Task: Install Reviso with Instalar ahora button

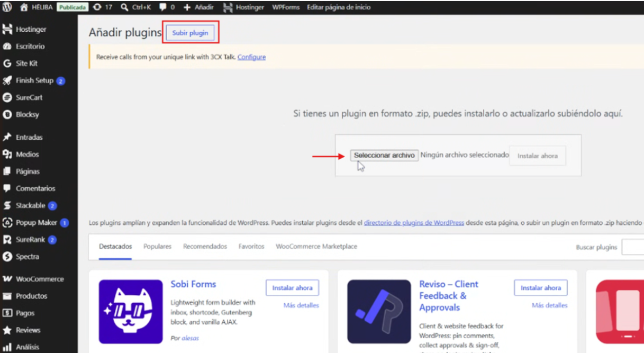Action: coord(541,288)
